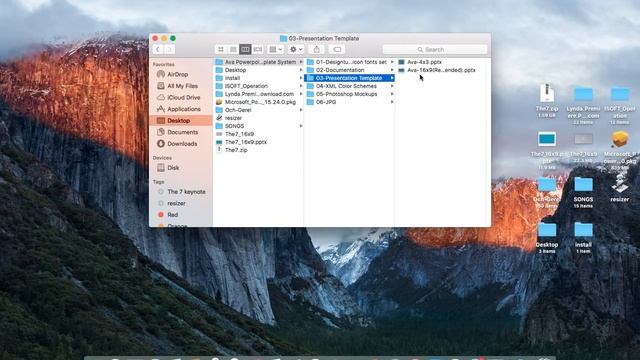Select the SONGS folder on desktop
This screenshot has height=360, width=640.
click(x=583, y=185)
